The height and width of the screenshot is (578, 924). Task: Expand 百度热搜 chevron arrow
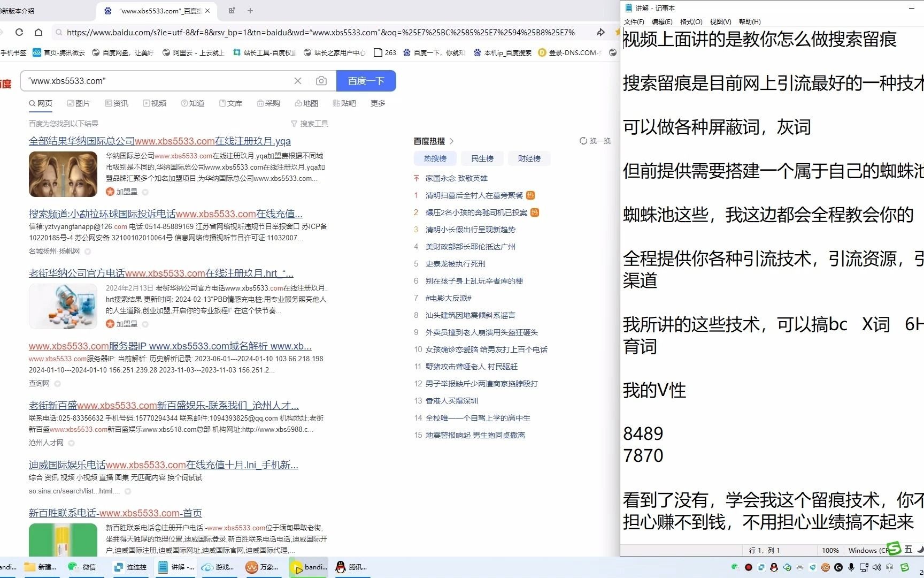(452, 141)
